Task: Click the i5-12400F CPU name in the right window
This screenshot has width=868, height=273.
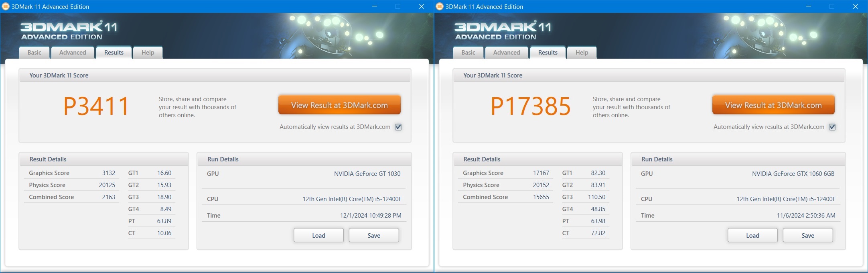Action: (x=786, y=199)
